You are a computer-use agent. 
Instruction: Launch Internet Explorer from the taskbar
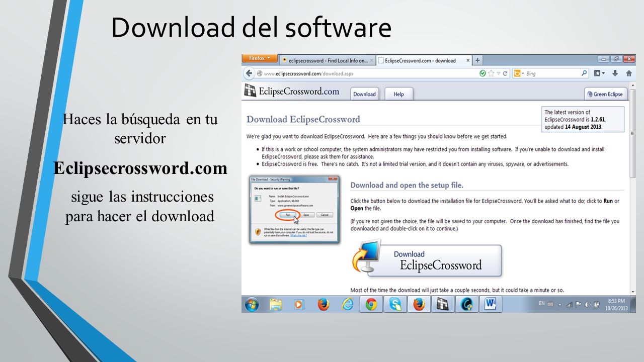[347, 304]
